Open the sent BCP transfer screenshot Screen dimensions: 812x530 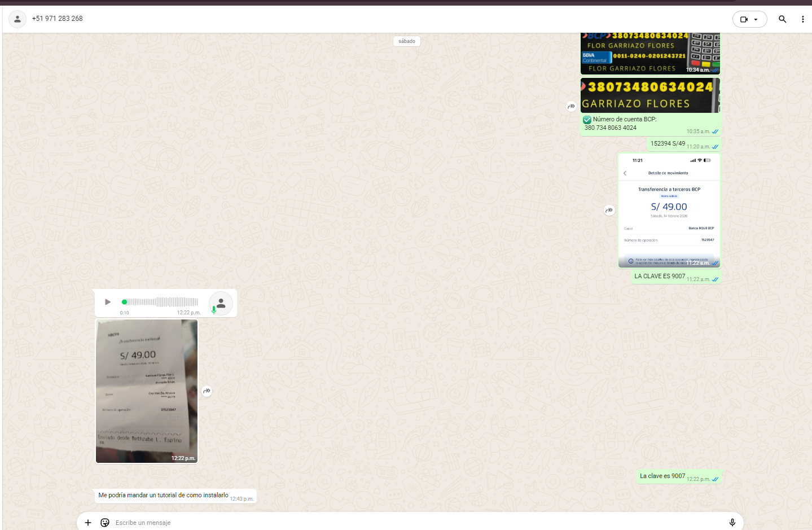[669, 211]
